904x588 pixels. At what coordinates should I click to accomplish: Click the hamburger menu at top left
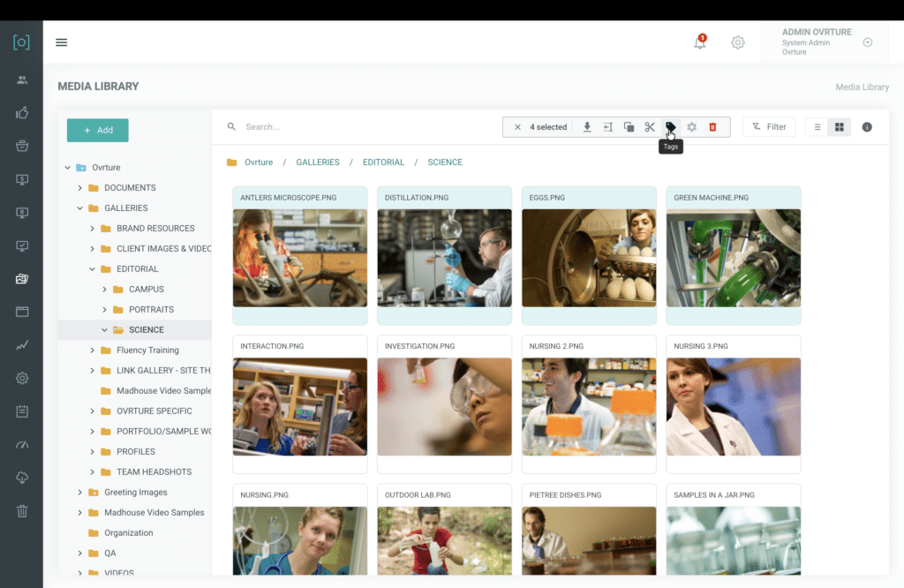(61, 41)
